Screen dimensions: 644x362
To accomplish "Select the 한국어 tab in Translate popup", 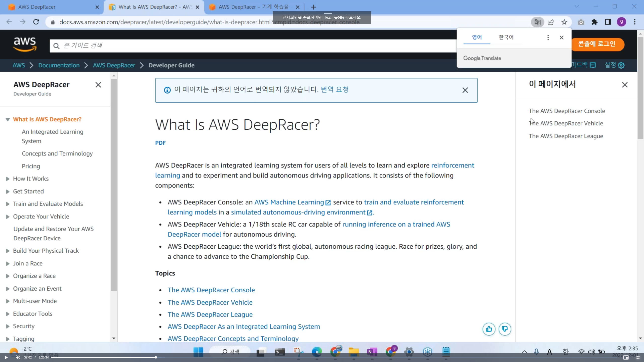I will 506,37.
